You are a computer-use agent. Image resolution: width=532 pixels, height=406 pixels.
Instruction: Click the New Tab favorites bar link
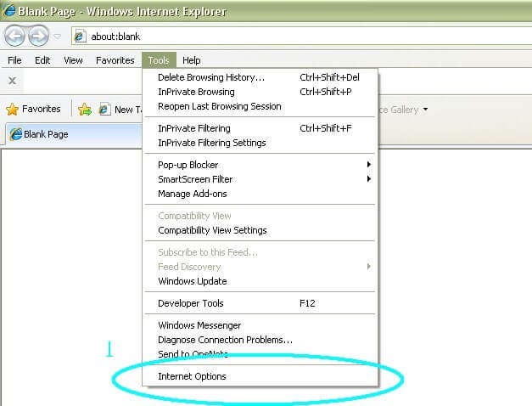pos(120,110)
